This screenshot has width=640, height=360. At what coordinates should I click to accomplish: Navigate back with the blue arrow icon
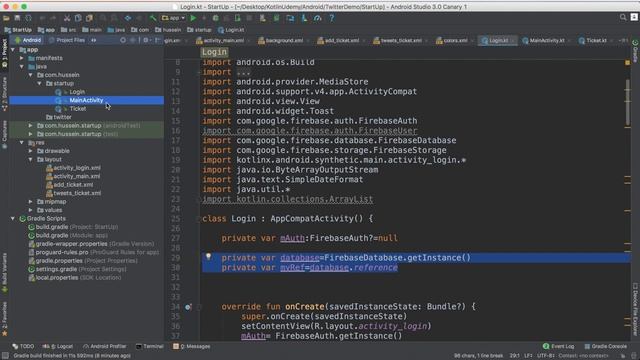click(128, 18)
